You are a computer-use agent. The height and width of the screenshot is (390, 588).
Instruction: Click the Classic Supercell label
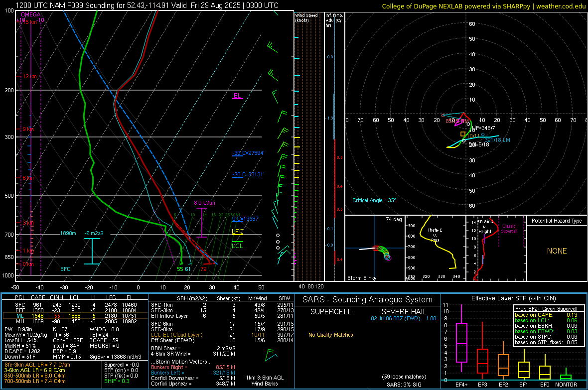click(x=509, y=229)
